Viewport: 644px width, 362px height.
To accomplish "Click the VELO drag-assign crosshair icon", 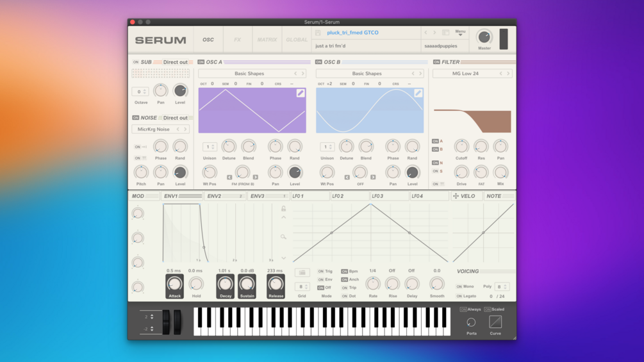I will pyautogui.click(x=456, y=196).
